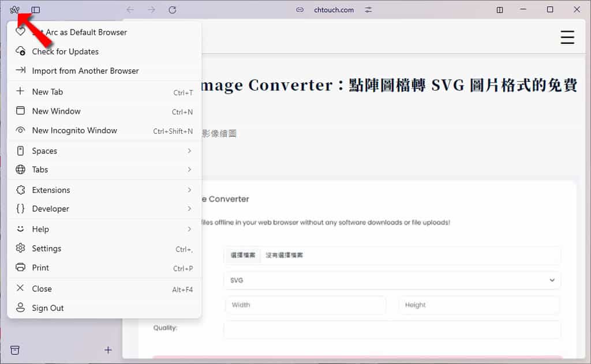Expand the Spaces submenu
The width and height of the screenshot is (591, 364).
click(104, 151)
